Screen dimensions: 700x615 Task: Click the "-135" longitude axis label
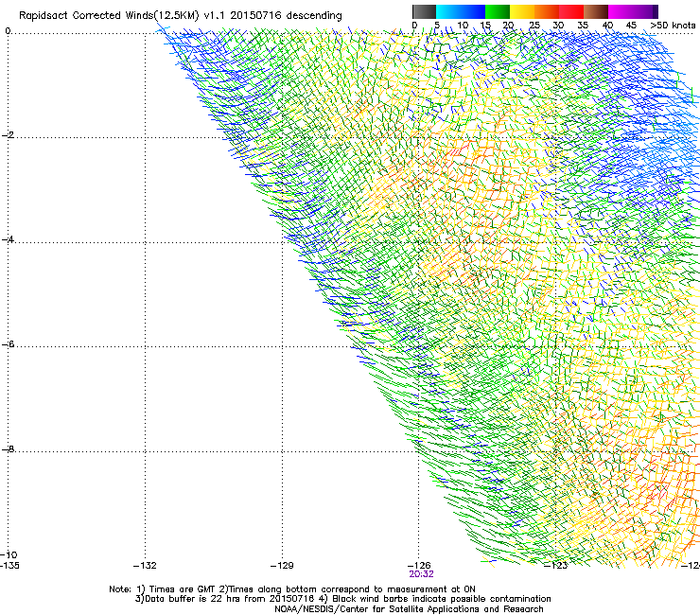coord(9,566)
